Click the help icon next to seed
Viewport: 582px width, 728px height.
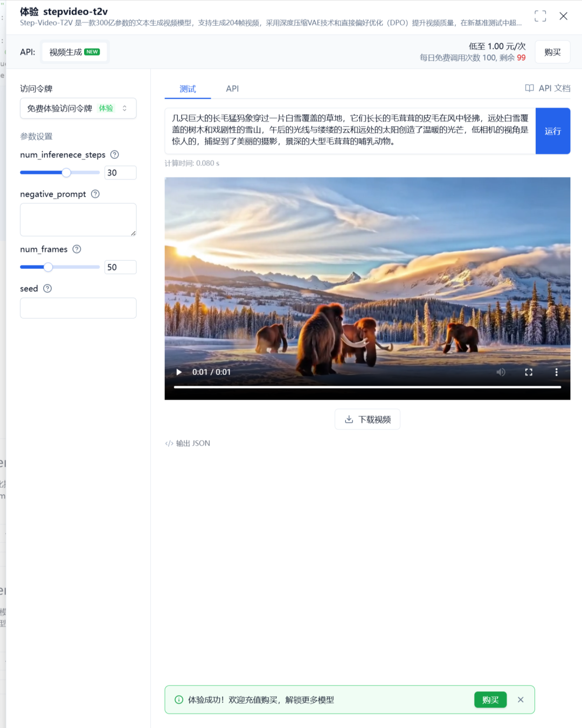coord(47,288)
